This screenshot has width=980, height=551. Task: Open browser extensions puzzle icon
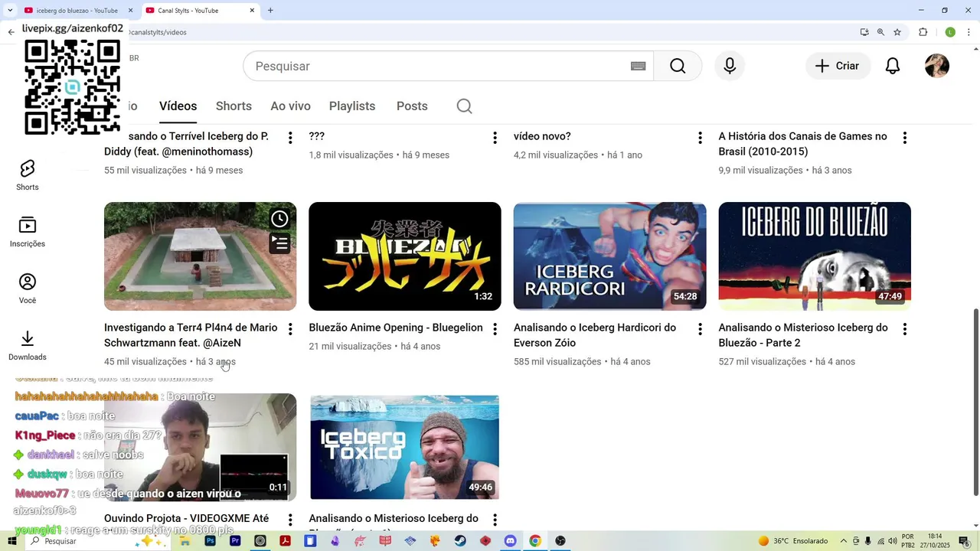(x=923, y=32)
